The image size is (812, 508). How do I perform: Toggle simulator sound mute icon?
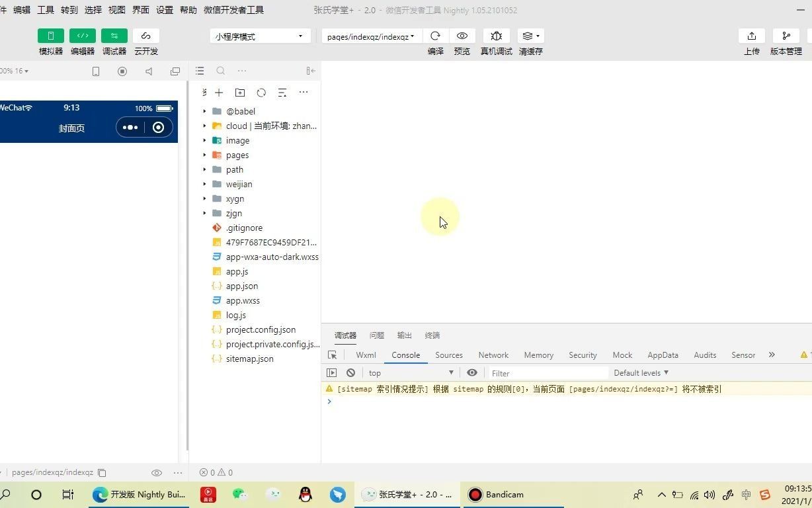(149, 71)
